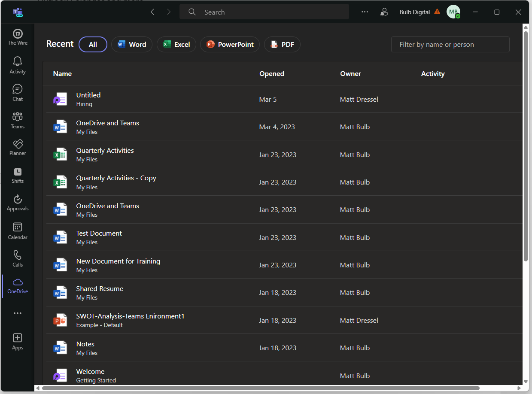Viewport: 532px width, 394px height.
Task: Go back with the left arrow
Action: pyautogui.click(x=152, y=12)
